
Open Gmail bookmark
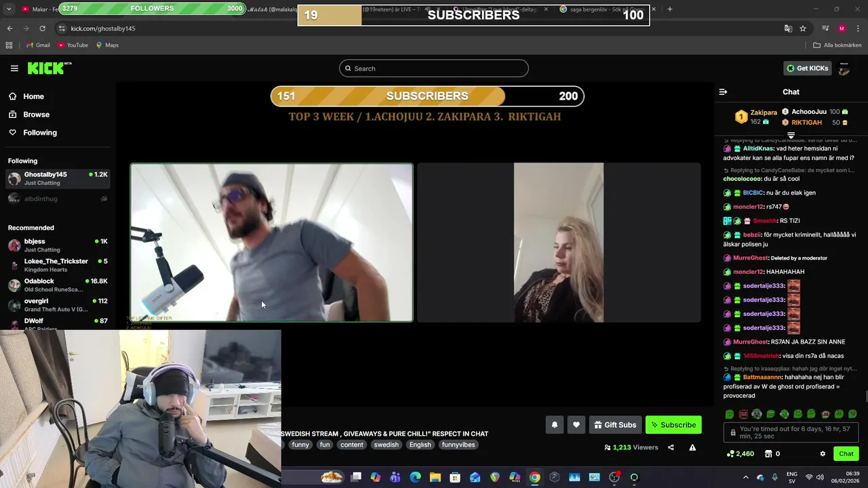pyautogui.click(x=37, y=45)
